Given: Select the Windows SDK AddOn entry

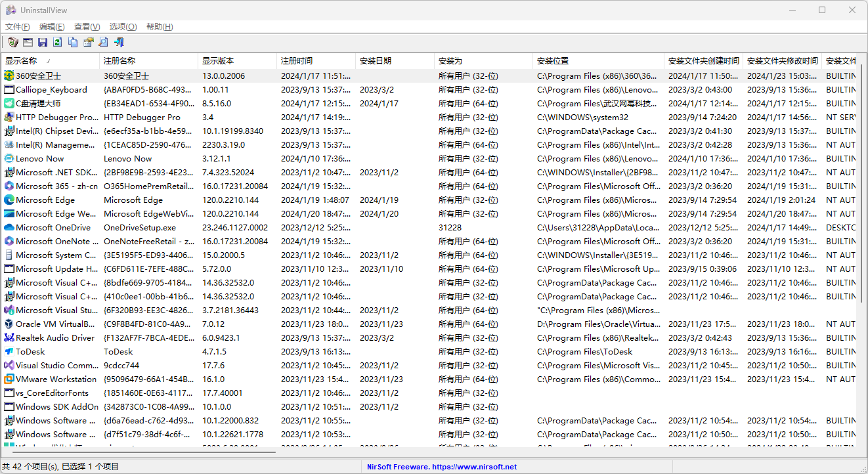Looking at the screenshot, I should tap(57, 407).
